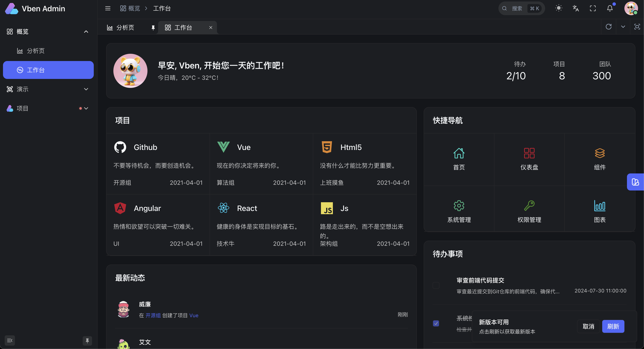The height and width of the screenshot is (349, 644).
Task: Click the refresh page icon beside the tabs
Action: 609,27
